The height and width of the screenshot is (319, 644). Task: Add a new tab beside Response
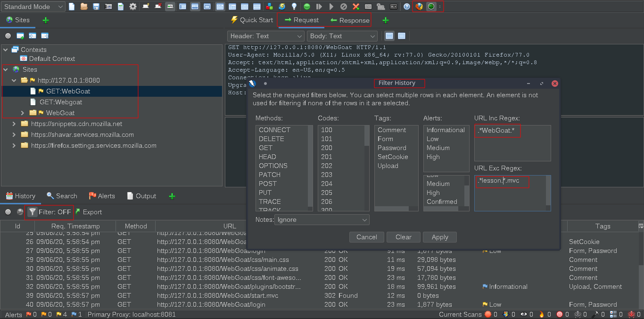(x=385, y=20)
